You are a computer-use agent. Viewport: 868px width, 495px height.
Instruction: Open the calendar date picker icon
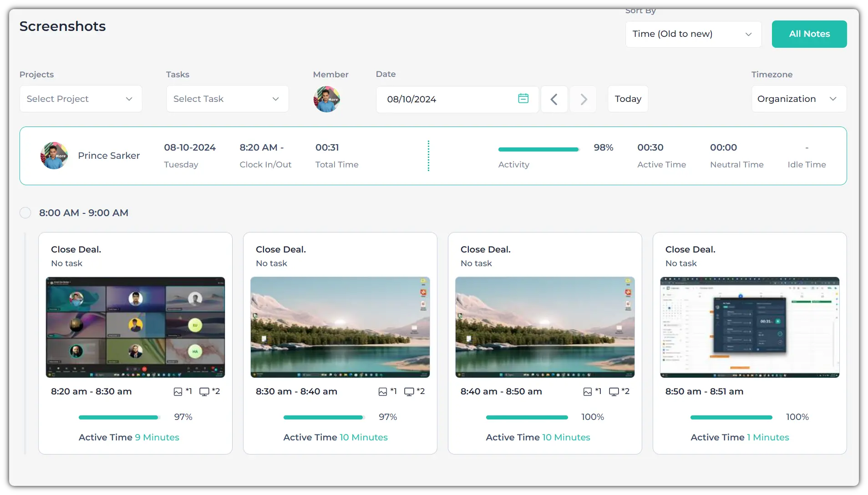523,98
